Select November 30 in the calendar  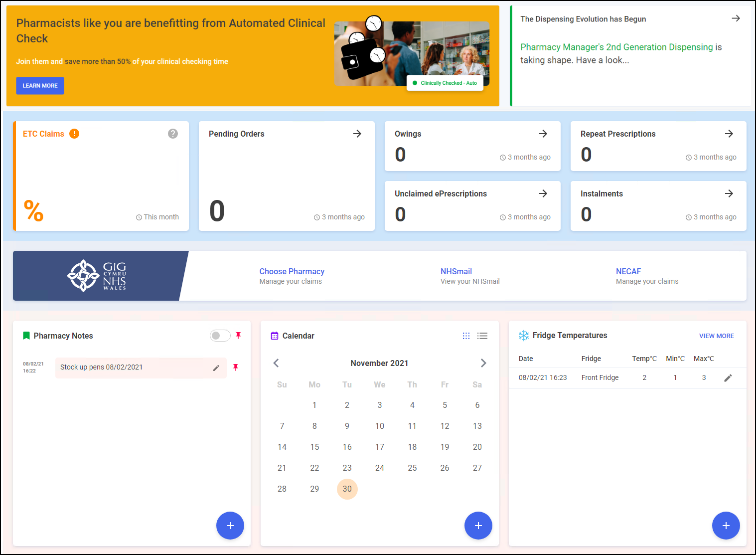point(347,489)
